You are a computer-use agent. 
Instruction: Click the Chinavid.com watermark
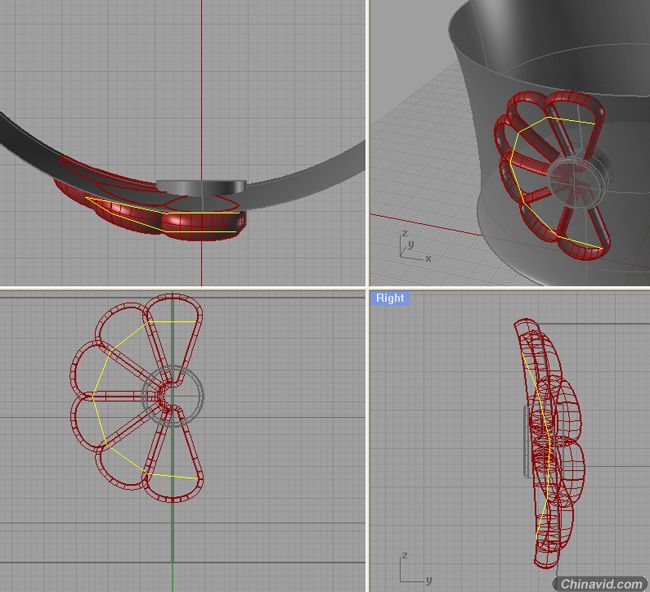tap(601, 584)
